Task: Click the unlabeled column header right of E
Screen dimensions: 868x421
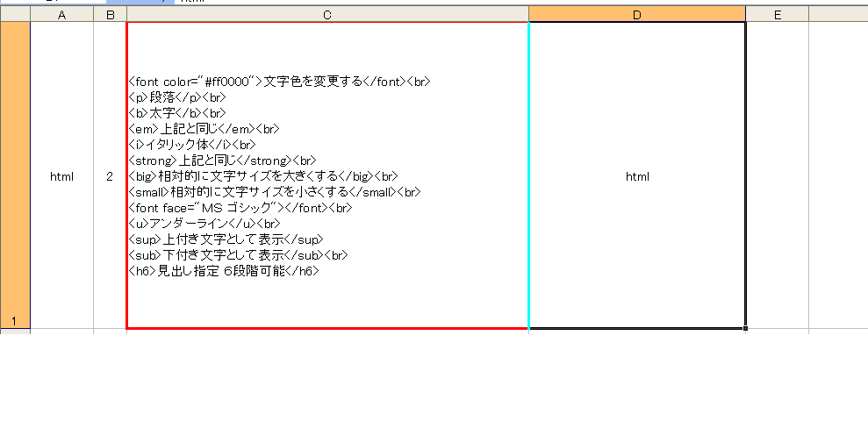Action: coord(838,14)
